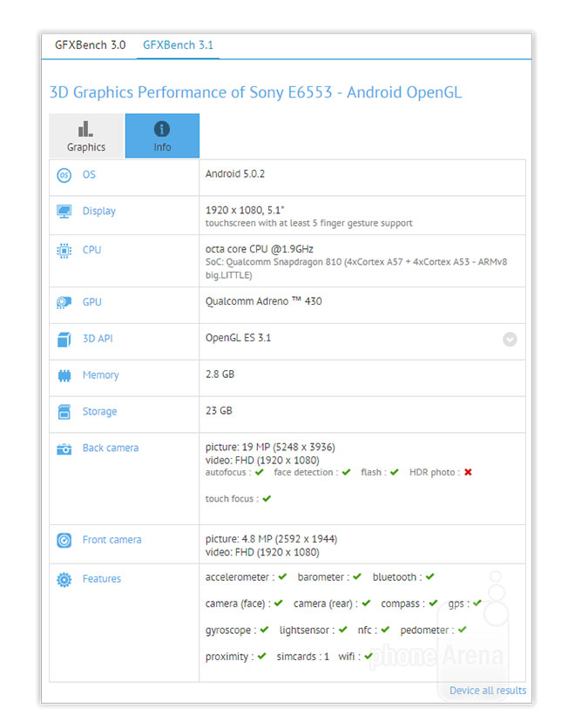Image resolution: width=575 pixels, height=728 pixels.
Task: Click the Display label
Action: 99,212
